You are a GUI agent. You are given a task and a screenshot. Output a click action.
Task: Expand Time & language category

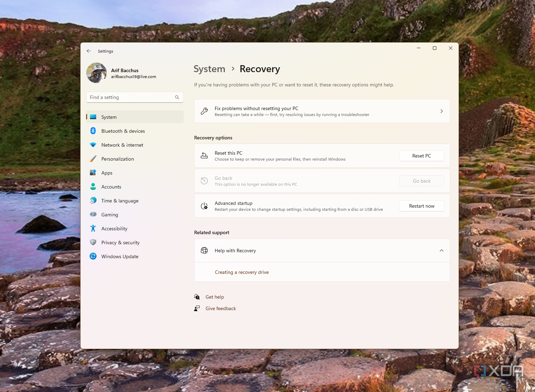[120, 201]
